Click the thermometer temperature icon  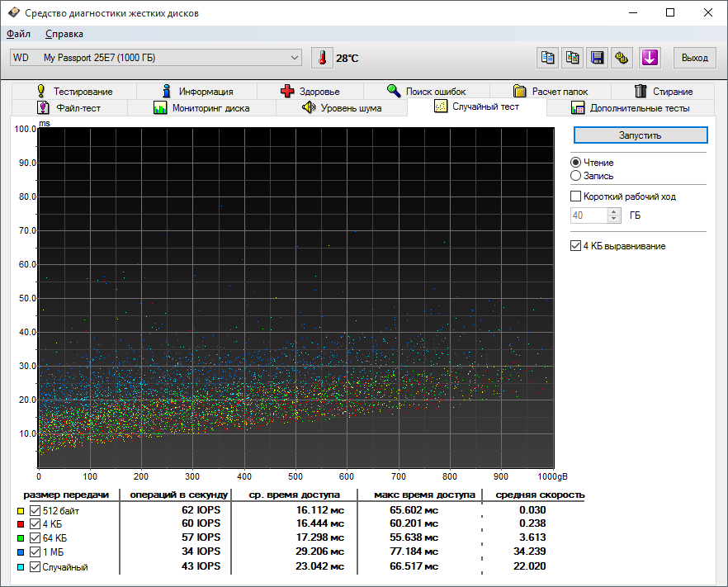tap(321, 58)
